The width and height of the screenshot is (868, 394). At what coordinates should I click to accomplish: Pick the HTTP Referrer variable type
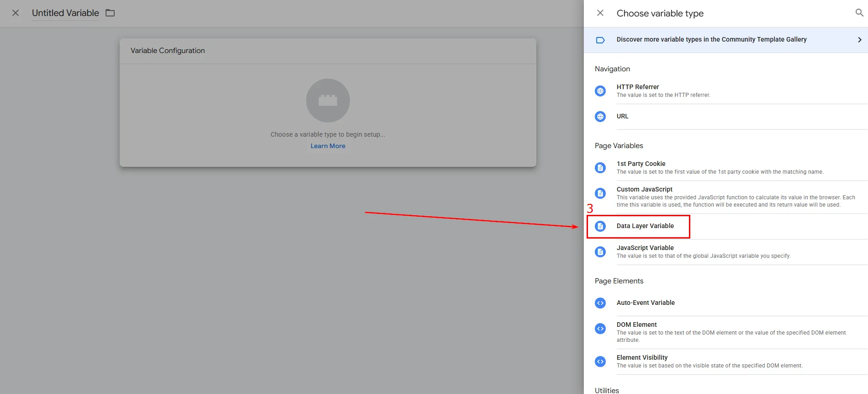click(637, 87)
